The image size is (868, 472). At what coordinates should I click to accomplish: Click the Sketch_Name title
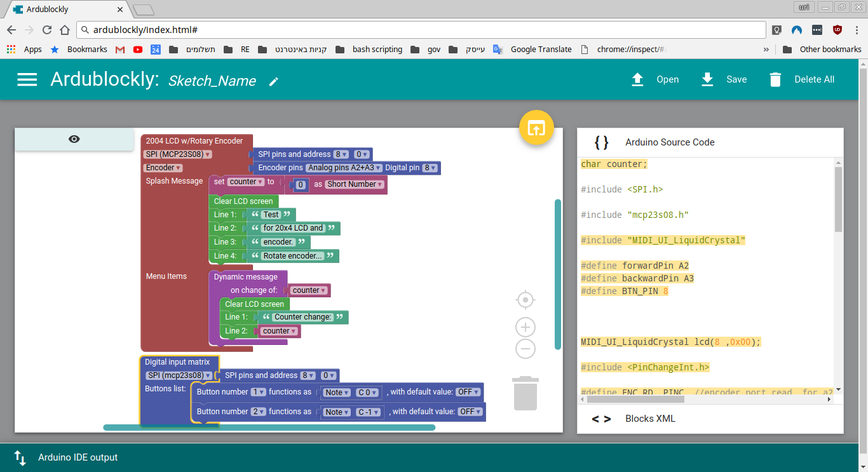(212, 81)
